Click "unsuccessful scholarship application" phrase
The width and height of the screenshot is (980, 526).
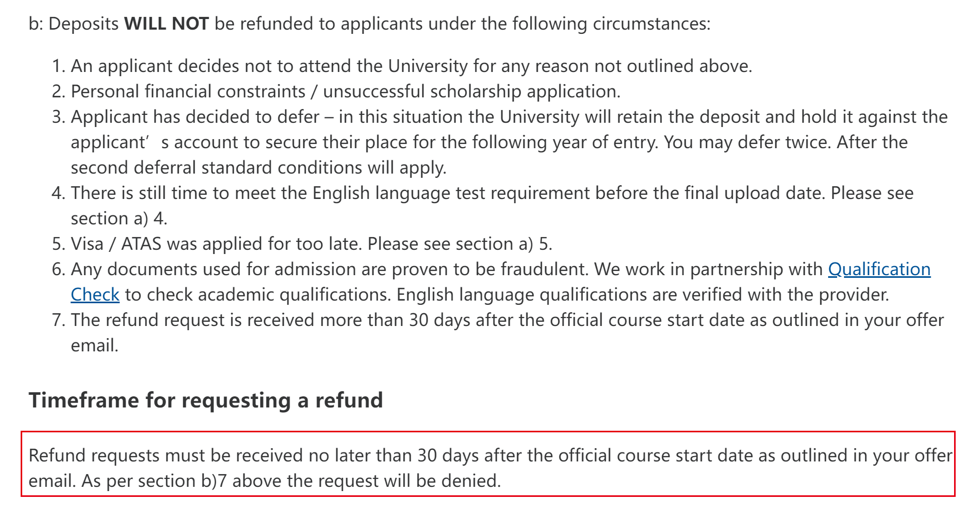coord(471,92)
